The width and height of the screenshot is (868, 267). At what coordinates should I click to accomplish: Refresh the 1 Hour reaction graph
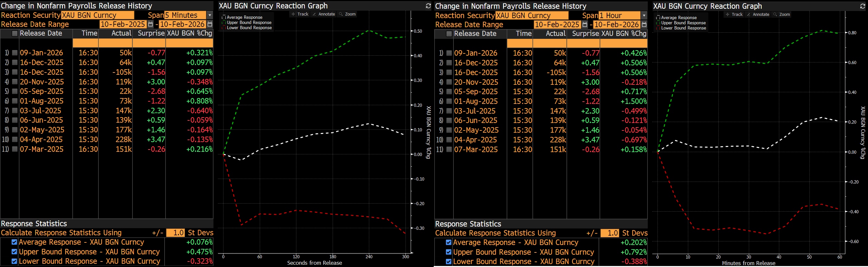click(x=862, y=6)
